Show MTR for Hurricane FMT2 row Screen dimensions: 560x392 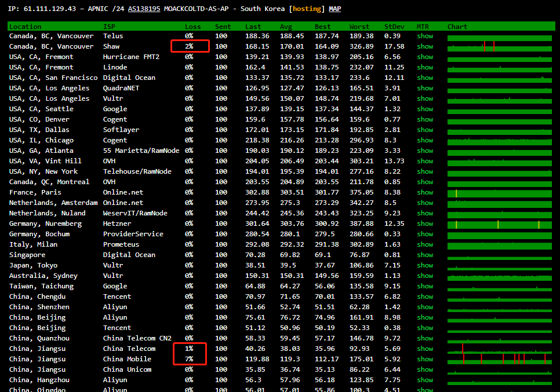(x=425, y=57)
